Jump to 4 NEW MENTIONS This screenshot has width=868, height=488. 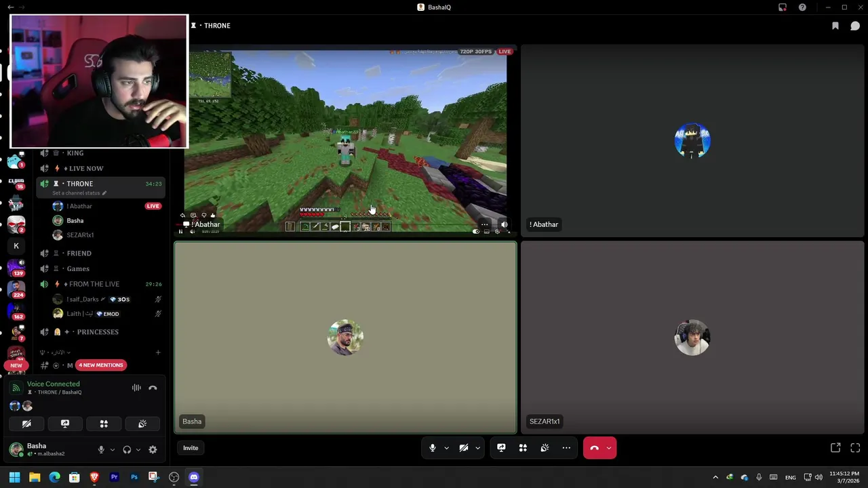(100, 365)
